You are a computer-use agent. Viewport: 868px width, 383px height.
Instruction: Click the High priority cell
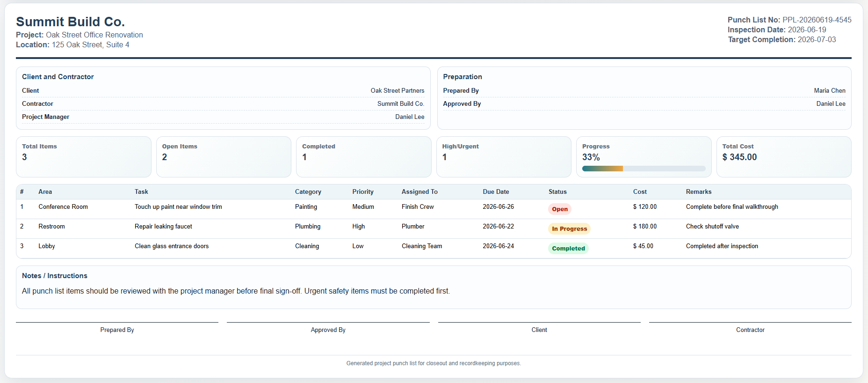pos(358,227)
